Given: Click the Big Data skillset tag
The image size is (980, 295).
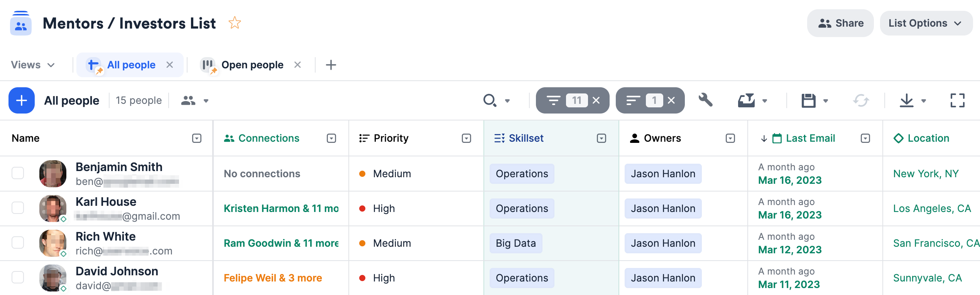Looking at the screenshot, I should 516,243.
